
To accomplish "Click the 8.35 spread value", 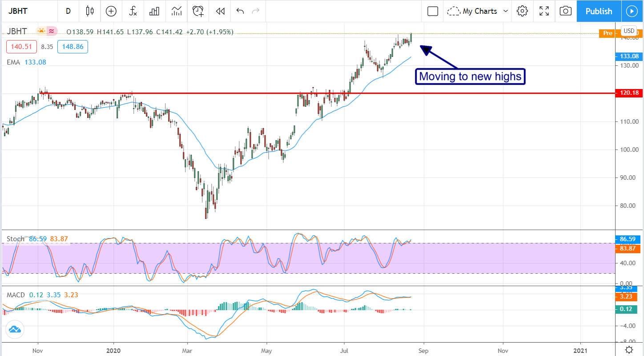I will 47,47.
